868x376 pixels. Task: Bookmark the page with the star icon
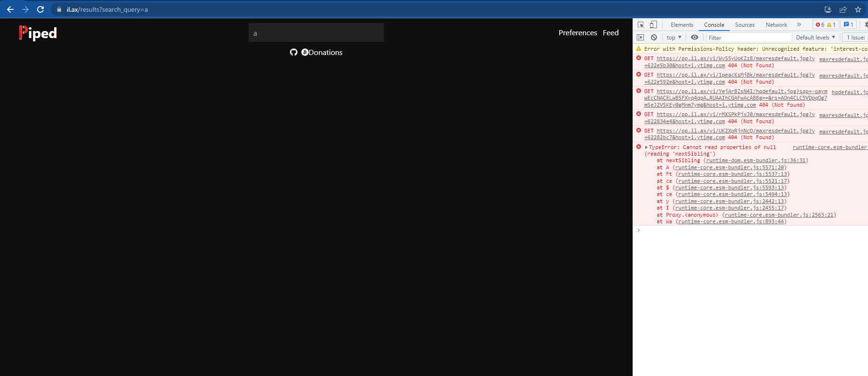(858, 9)
